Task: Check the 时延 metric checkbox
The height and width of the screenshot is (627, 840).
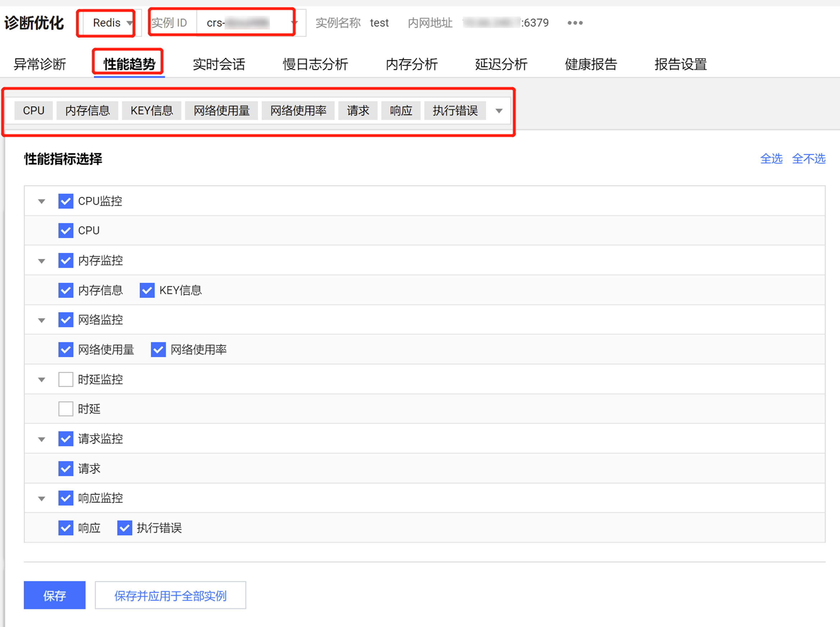Action: click(x=66, y=409)
